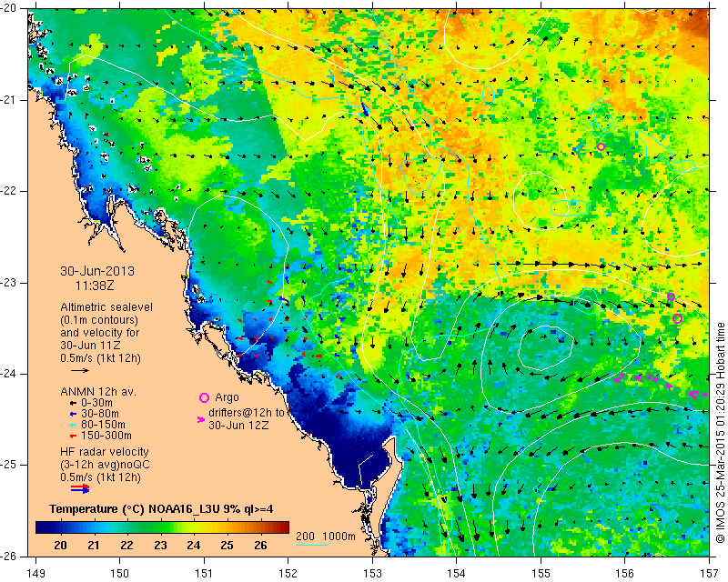Click the 'ANMN 12h av.' legend heading

[98, 391]
